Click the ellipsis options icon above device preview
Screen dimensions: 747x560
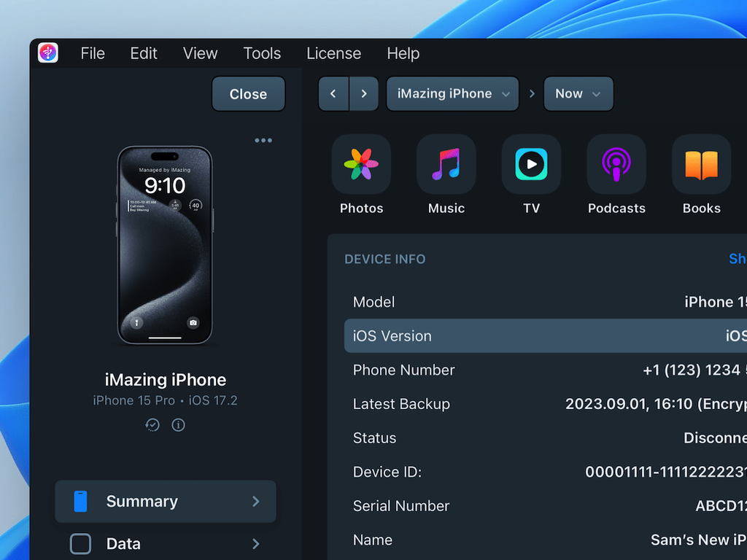click(264, 140)
